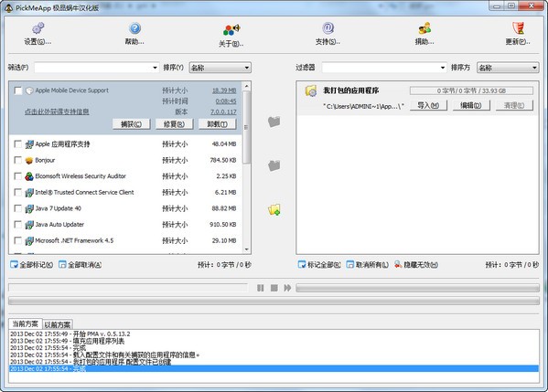Expand the 过滤器 filter dropdown on the right
The width and height of the screenshot is (548, 392).
click(x=443, y=68)
